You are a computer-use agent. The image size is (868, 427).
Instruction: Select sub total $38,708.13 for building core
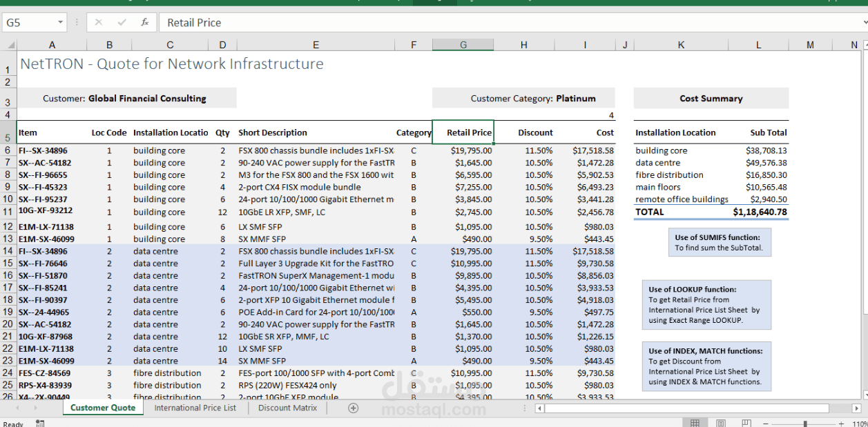(759, 150)
